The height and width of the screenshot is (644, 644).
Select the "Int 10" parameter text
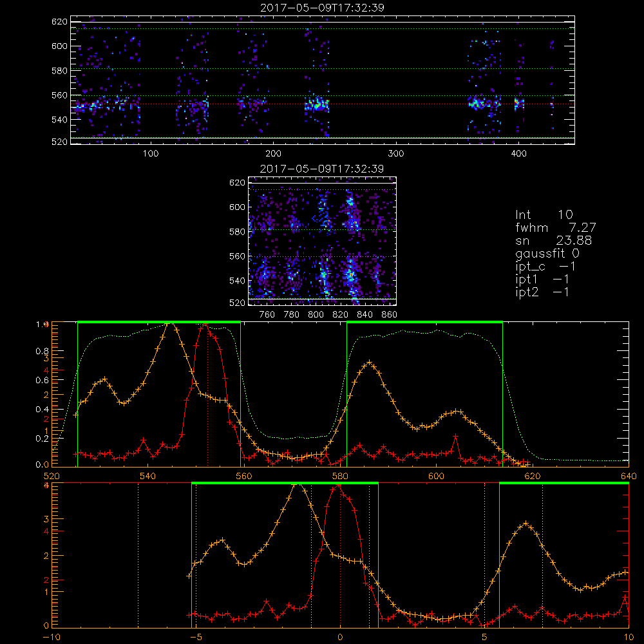(544, 215)
